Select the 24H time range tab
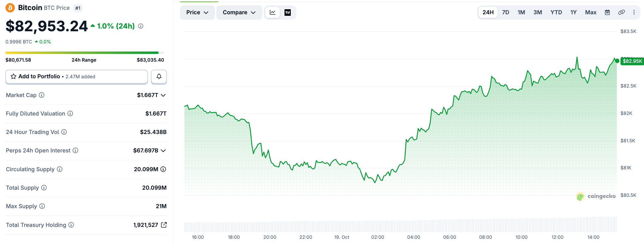Screen dimensions: 644x243 click(488, 12)
